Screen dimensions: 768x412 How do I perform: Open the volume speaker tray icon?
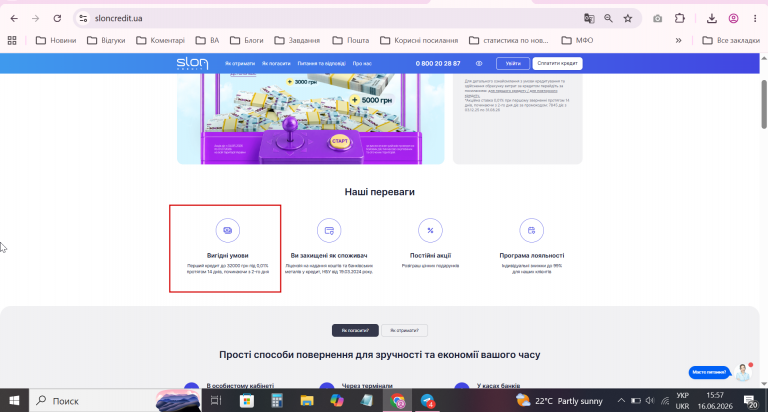coord(650,401)
